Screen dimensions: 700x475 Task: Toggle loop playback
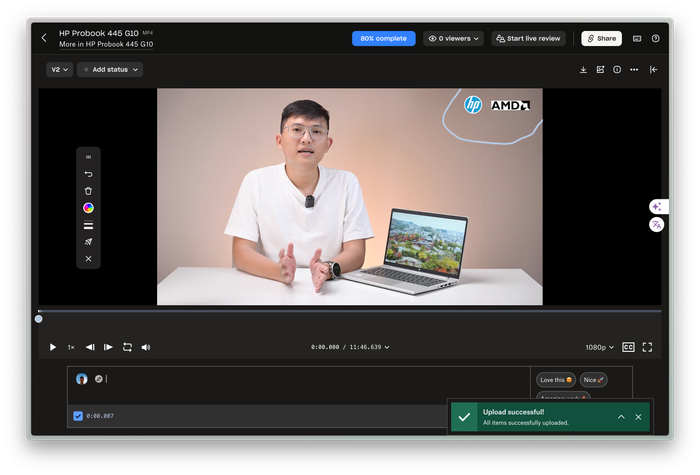coord(127,347)
